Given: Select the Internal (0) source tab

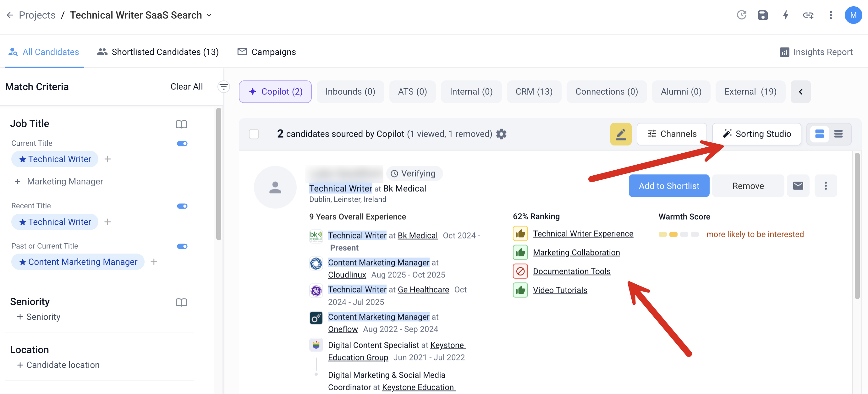Looking at the screenshot, I should coord(471,92).
